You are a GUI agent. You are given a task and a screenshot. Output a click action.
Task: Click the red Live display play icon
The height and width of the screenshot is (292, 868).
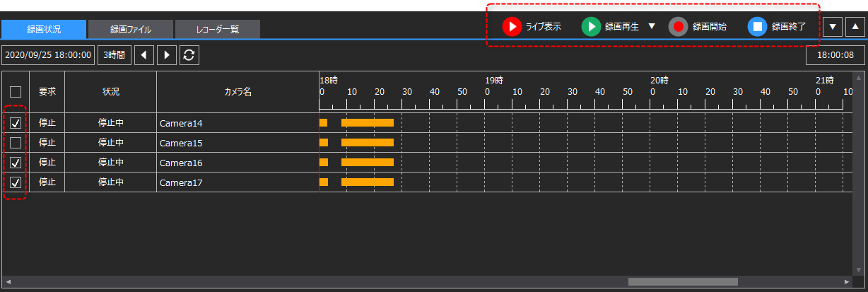(511, 27)
